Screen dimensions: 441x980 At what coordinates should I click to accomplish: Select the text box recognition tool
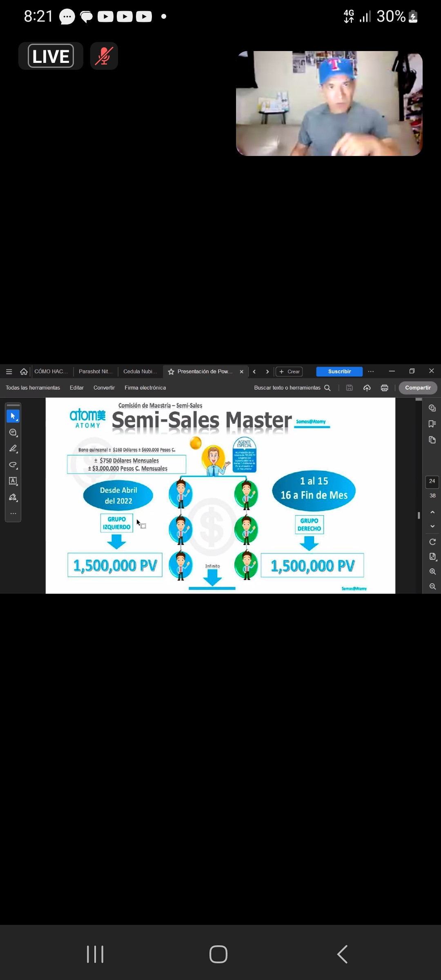13,481
